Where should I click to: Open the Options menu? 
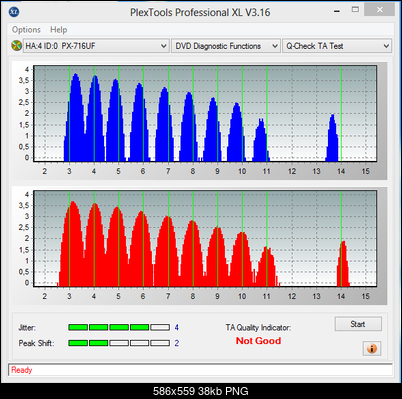pyautogui.click(x=26, y=30)
